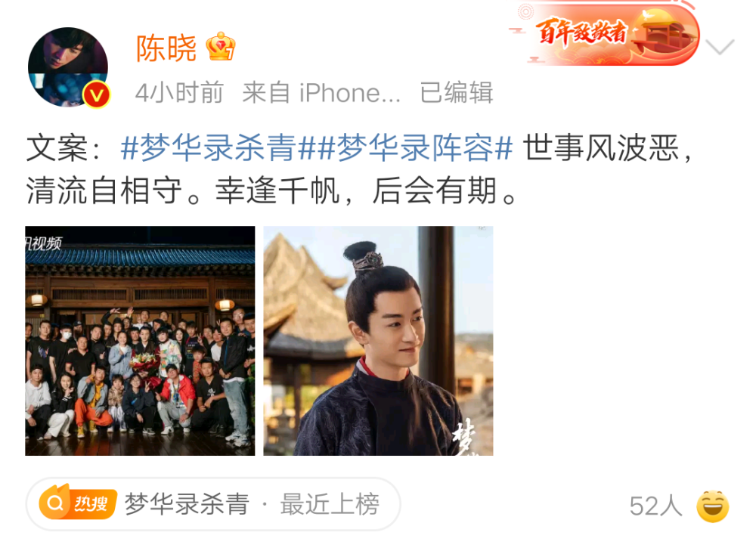The image size is (756, 551).
Task: Open the 百年致敬者 red banner badge
Action: click(x=605, y=34)
